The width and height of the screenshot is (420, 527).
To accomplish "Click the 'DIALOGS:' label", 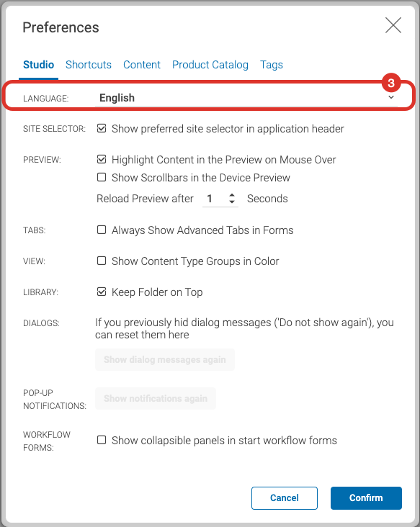I will click(x=41, y=323).
